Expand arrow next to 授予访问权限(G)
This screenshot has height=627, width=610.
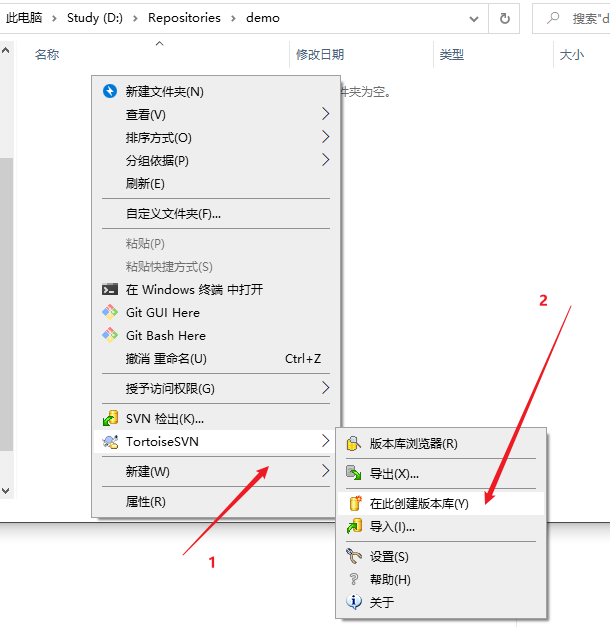326,387
